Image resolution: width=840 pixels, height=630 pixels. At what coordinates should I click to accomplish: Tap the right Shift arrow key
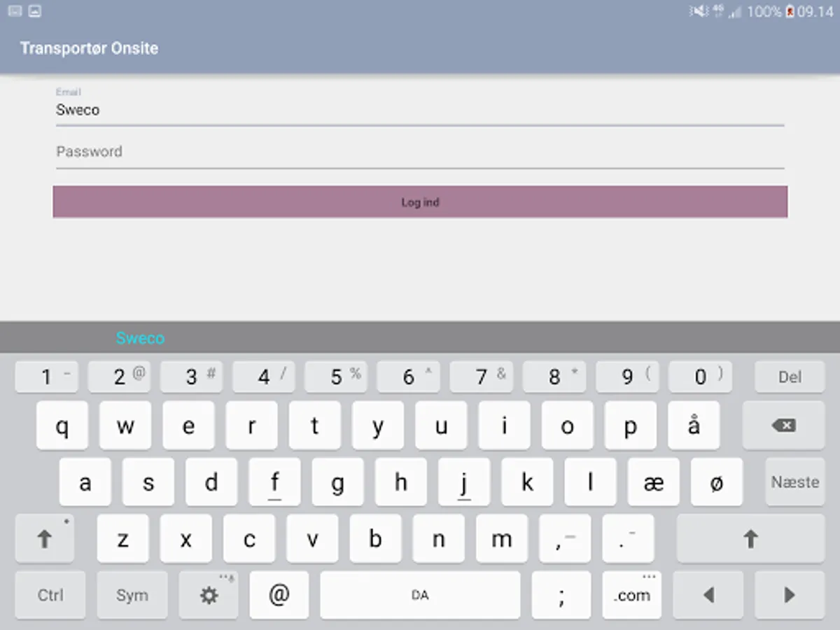750,539
